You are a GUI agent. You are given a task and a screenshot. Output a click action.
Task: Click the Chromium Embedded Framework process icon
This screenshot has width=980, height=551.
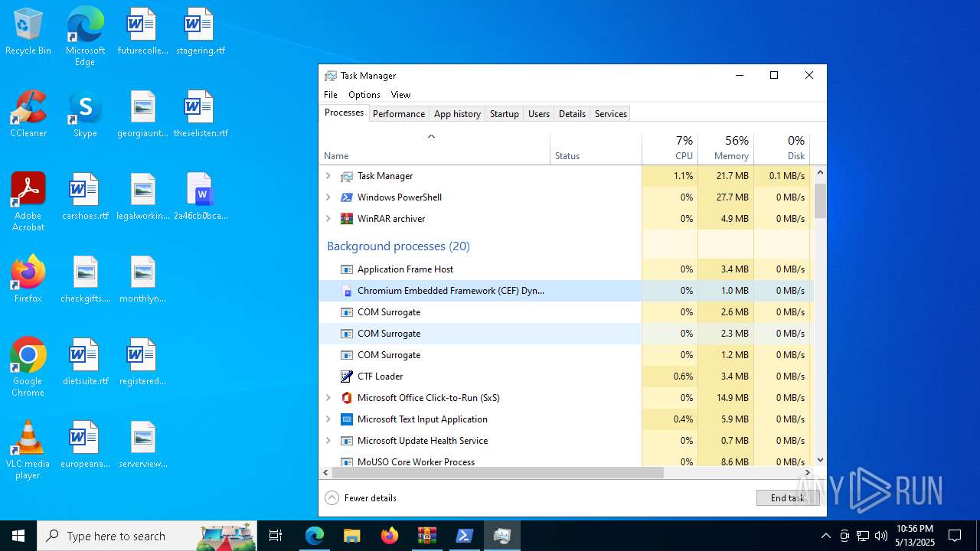(x=347, y=291)
